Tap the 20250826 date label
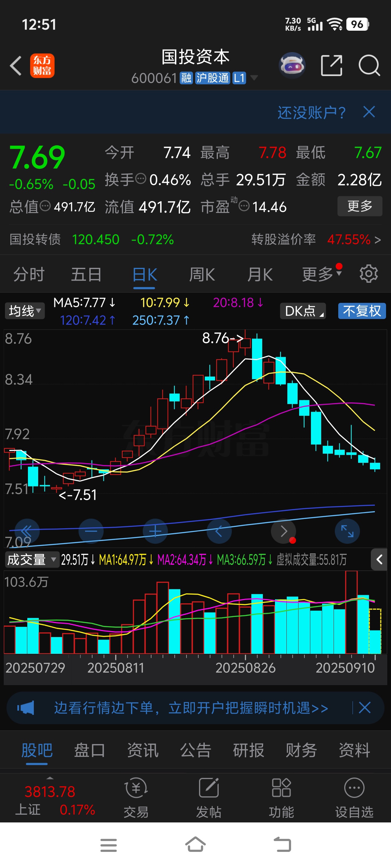The width and height of the screenshot is (391, 868). pos(245,668)
